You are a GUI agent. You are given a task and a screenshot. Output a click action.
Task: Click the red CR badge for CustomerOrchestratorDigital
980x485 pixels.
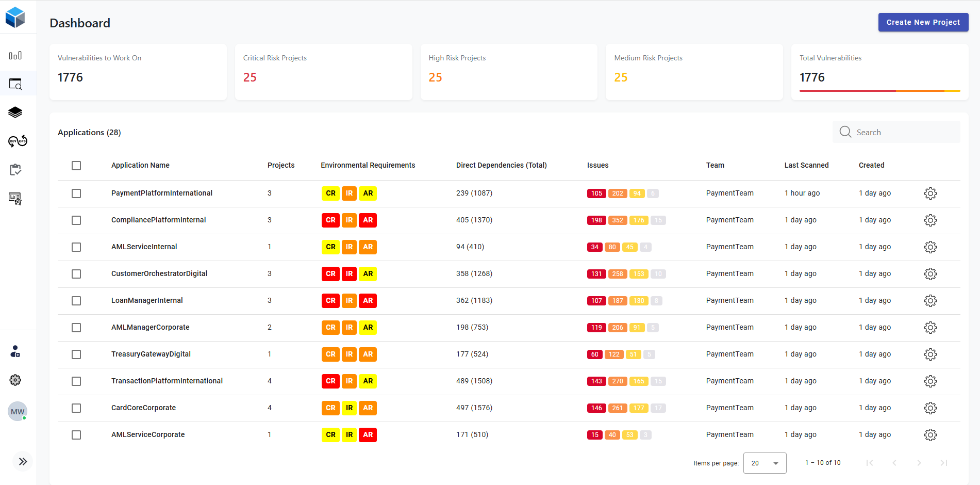[x=330, y=274]
